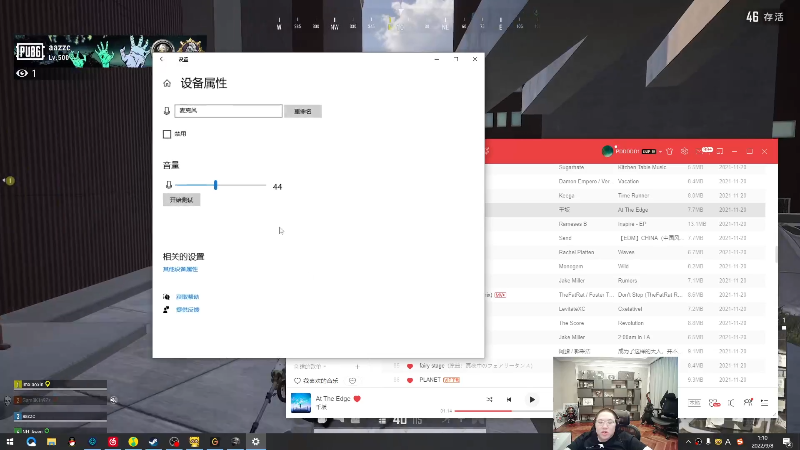
Task: Toggle shuffle play mode in player
Action: click(x=489, y=399)
